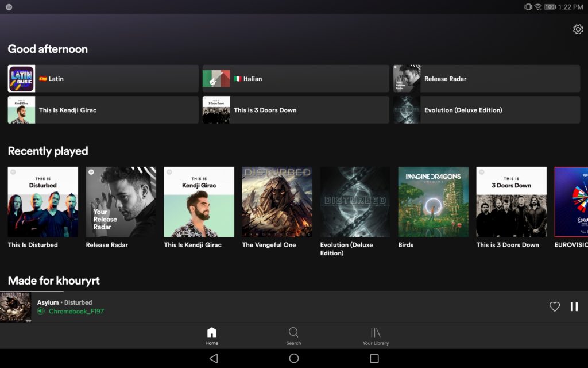The width and height of the screenshot is (588, 368).
Task: Open This Is Disturbed recently played cover
Action: [x=43, y=202]
